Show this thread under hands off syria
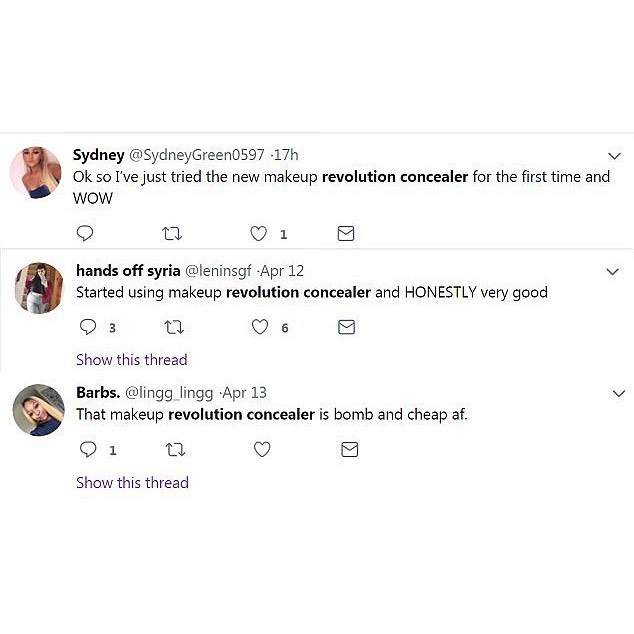The width and height of the screenshot is (634, 634). [x=131, y=360]
